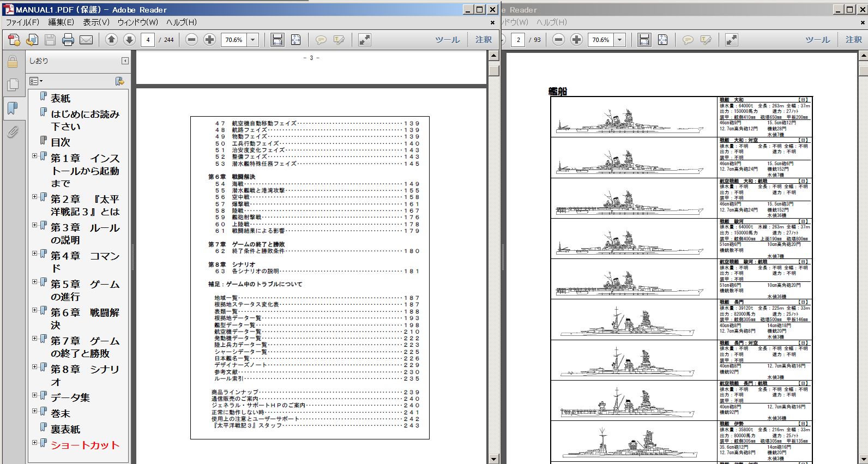Open the attachments paperclip panel
Viewport: 868px width, 464px height.
tap(12, 131)
